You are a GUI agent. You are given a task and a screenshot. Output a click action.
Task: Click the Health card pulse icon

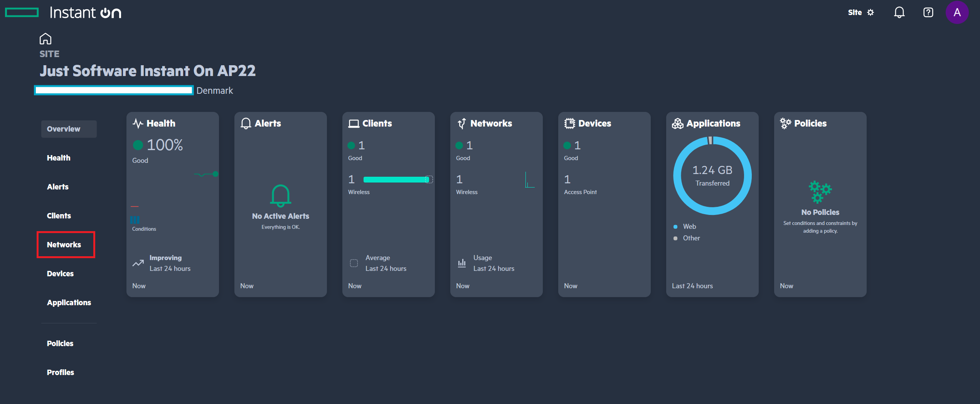pyautogui.click(x=138, y=123)
